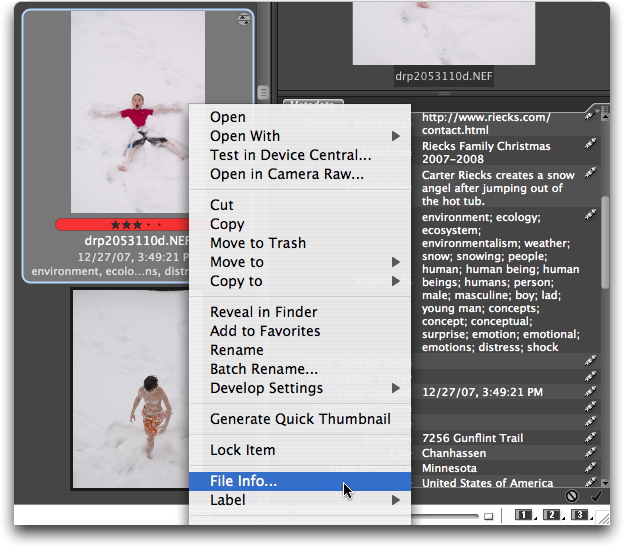Click the thumbnail size slider track
The image size is (624, 548).
tap(445, 517)
